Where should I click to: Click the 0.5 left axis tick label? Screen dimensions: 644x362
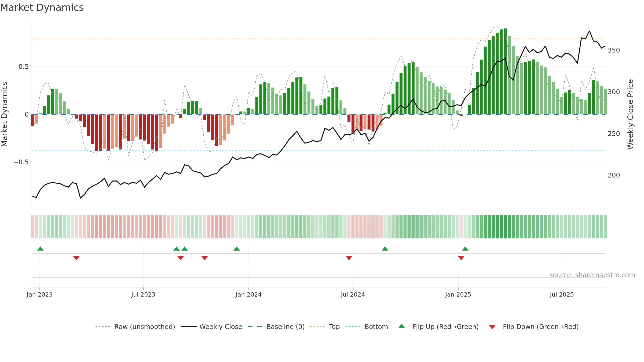click(24, 67)
